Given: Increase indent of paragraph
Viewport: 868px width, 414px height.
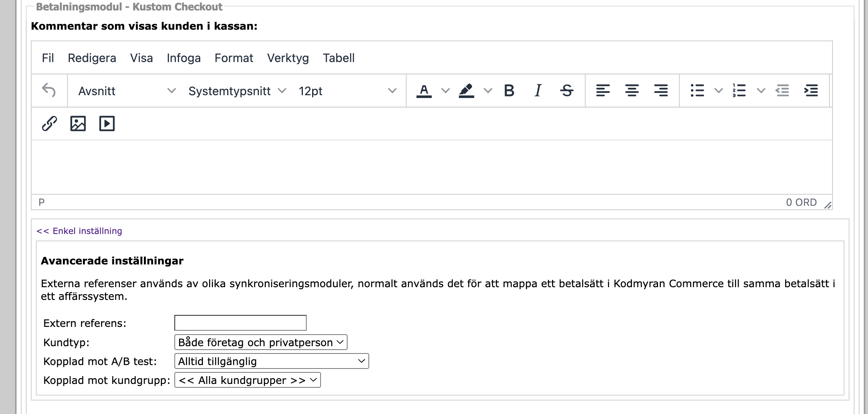Looking at the screenshot, I should 811,91.
